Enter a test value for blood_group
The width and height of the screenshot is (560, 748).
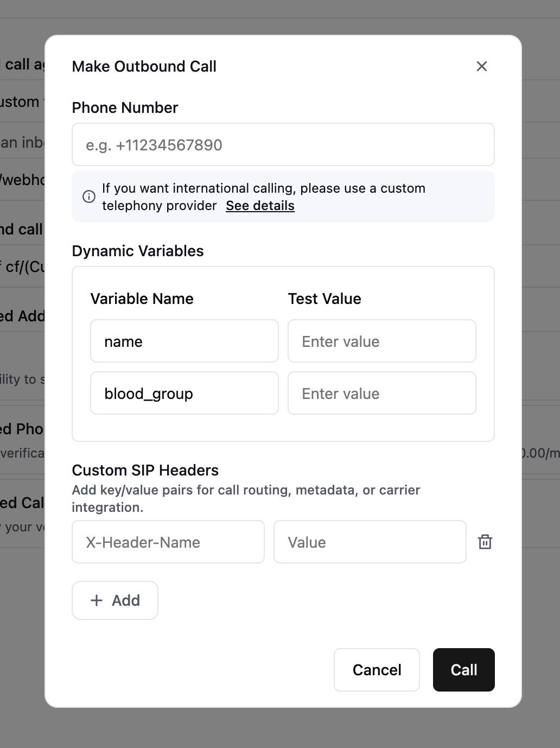381,393
